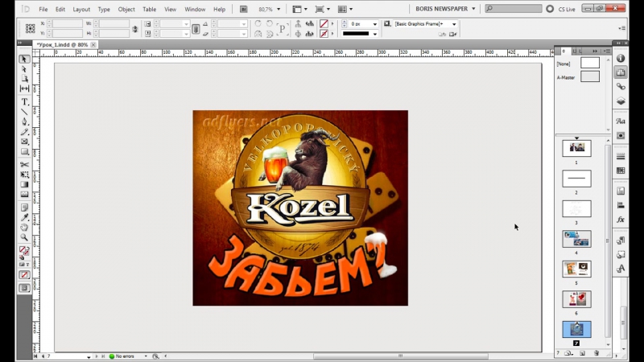Select the Free Transform tool
The image size is (644, 362).
pos(24,175)
